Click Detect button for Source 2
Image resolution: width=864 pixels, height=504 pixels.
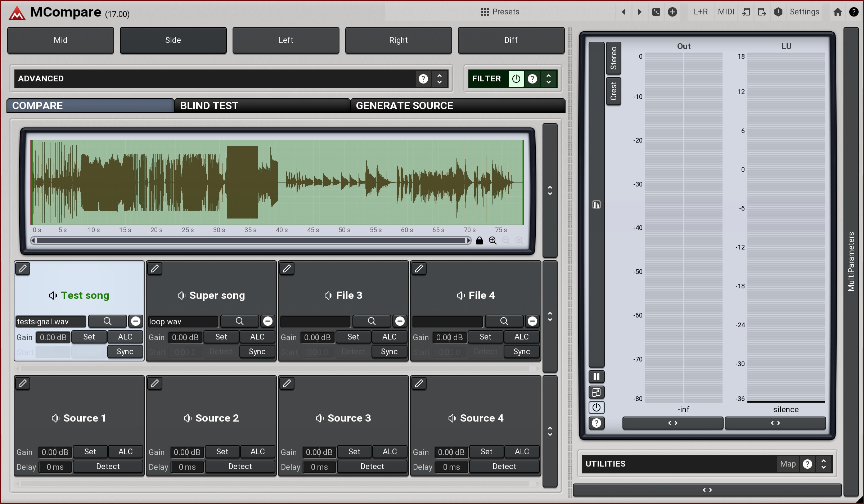coord(240,467)
